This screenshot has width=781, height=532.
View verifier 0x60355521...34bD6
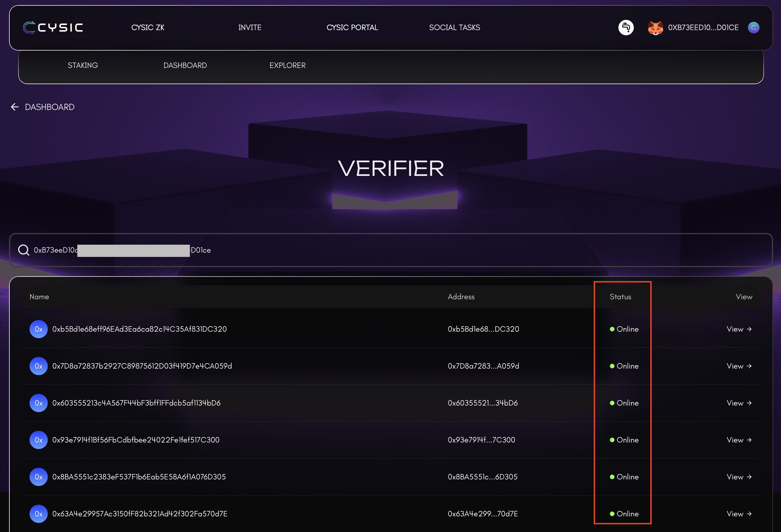point(739,403)
